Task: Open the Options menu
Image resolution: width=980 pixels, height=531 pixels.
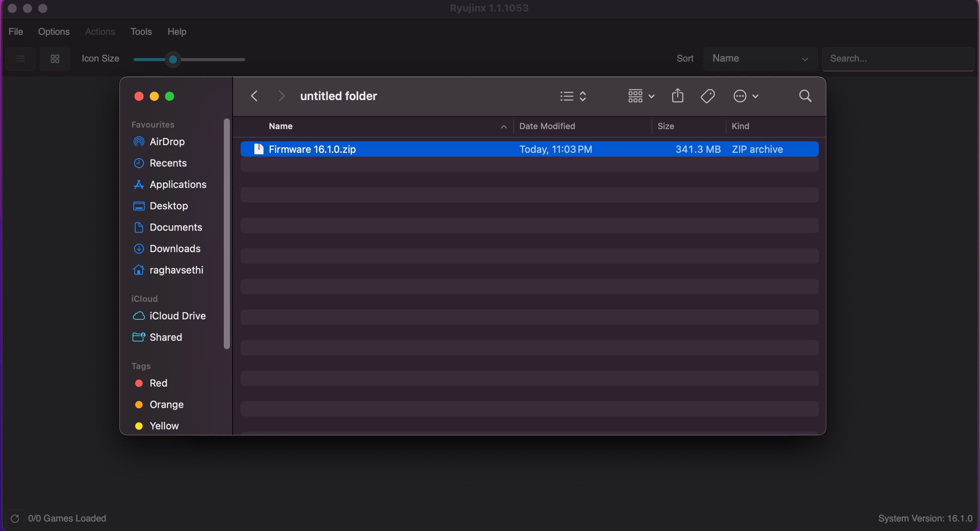Action: tap(53, 31)
